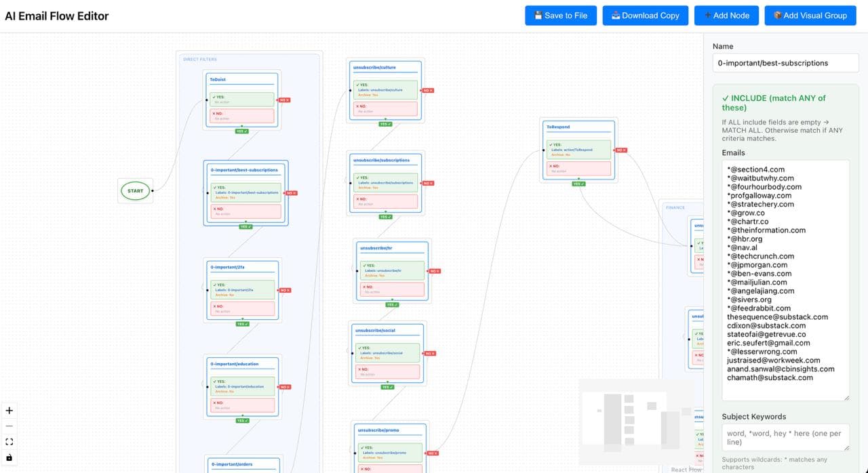Viewport: 868px width, 473px height.
Task: Click inside the Emails textarea
Action: (x=786, y=280)
